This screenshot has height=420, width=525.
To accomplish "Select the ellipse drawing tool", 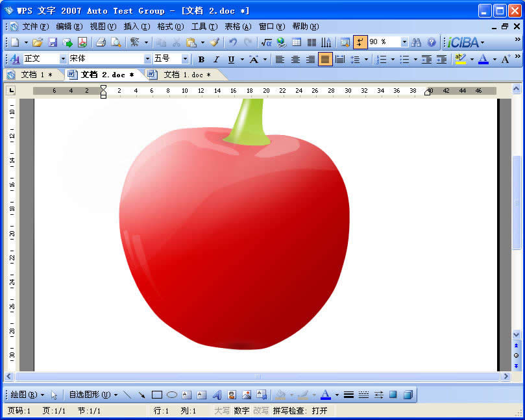I will tap(172, 395).
